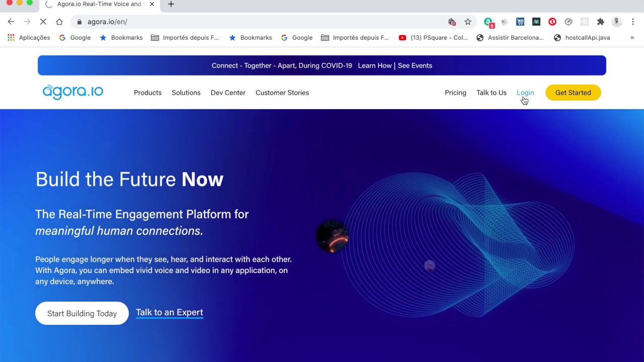
Task: Click the Login link
Action: [x=525, y=93]
